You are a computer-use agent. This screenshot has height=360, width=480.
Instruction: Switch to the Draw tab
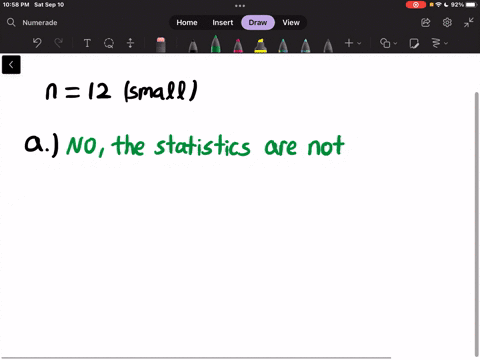(x=258, y=22)
